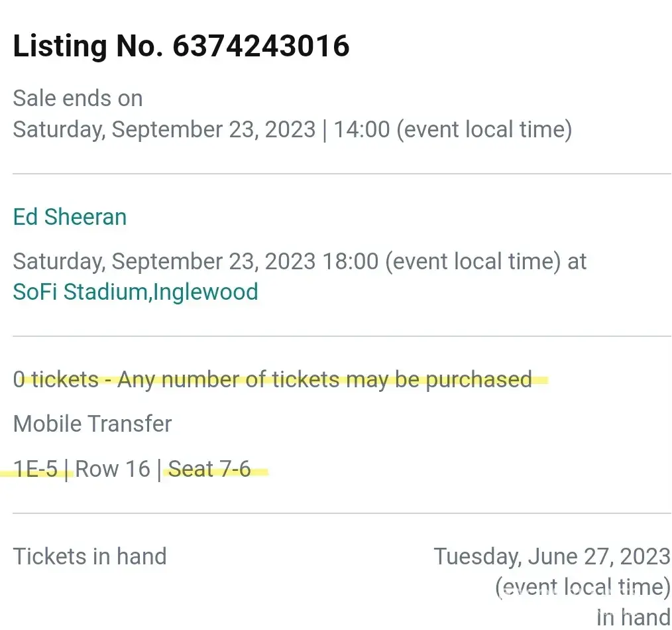Viewport: 672px width, 630px height.
Task: Click the Listing No. heading label
Action: (x=89, y=46)
